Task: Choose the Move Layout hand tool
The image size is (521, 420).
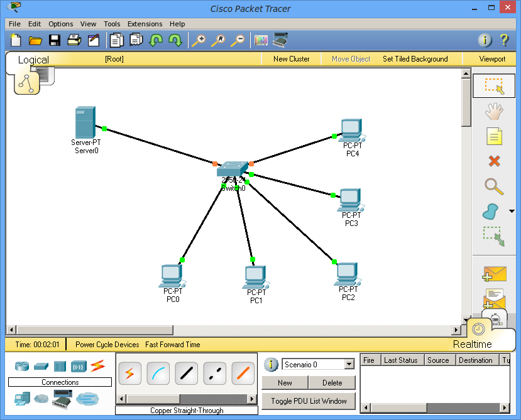Action: pos(494,111)
